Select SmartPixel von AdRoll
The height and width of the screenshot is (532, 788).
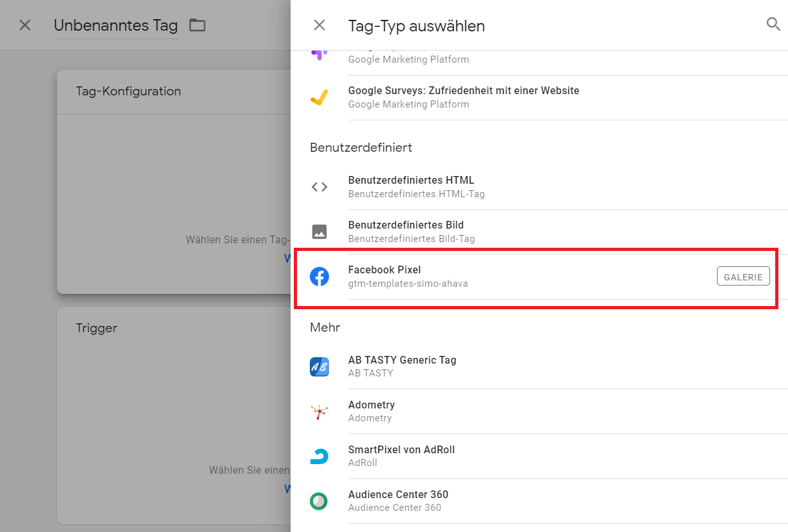point(539,456)
